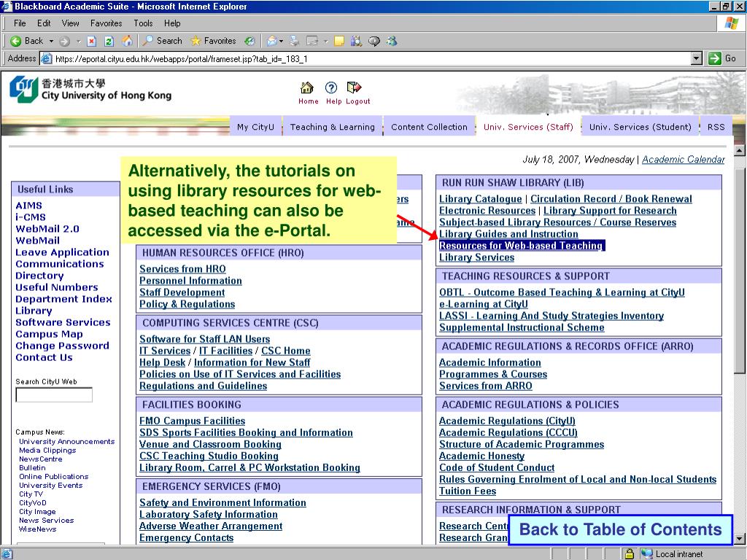
Task: Expand the Address bar dropdown
Action: point(697,58)
